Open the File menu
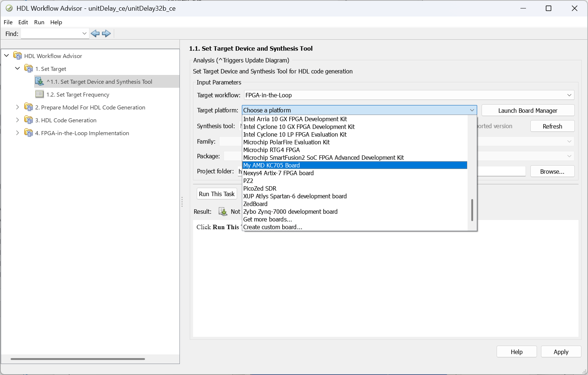The width and height of the screenshot is (588, 375). click(8, 22)
